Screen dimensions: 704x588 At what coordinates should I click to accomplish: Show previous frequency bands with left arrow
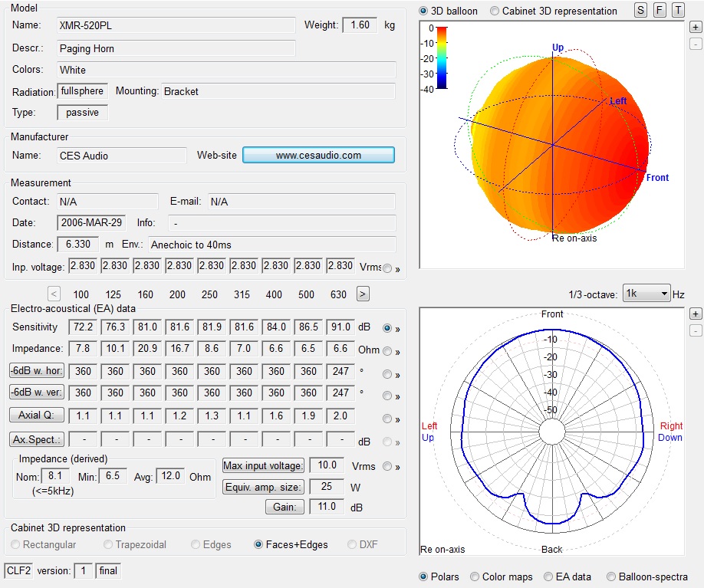pos(54,294)
